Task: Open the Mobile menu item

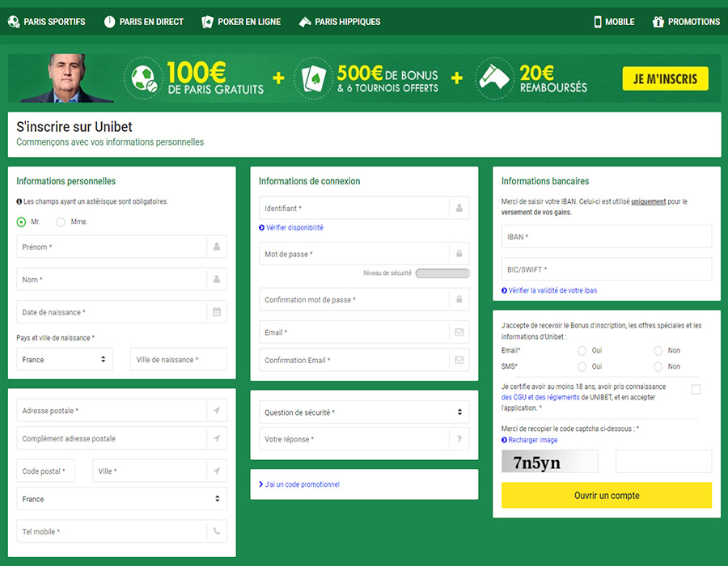Action: [x=614, y=22]
